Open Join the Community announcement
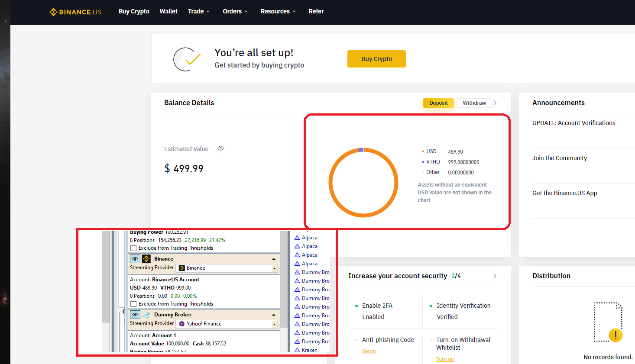This screenshot has width=635, height=364. click(x=560, y=158)
